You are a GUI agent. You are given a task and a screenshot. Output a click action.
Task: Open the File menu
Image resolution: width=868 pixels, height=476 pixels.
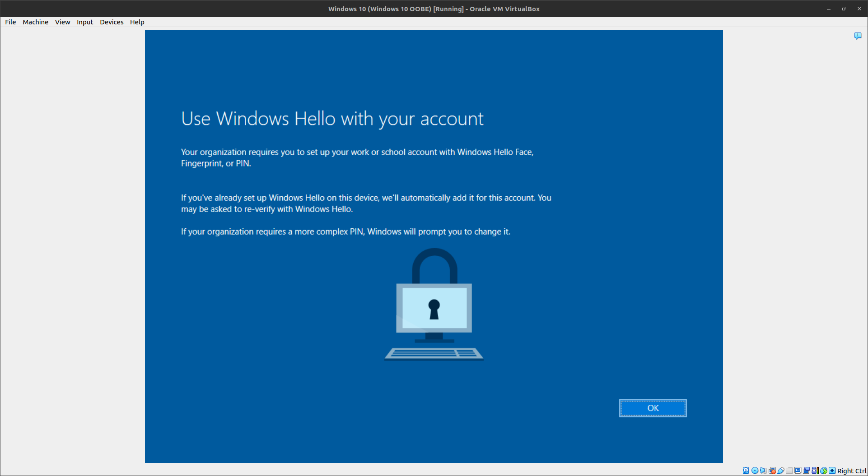click(10, 22)
